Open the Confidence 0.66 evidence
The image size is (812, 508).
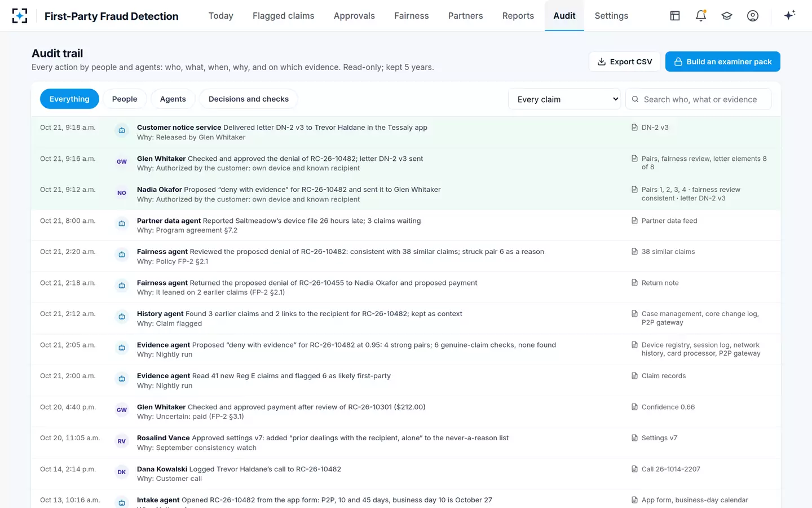(x=668, y=407)
